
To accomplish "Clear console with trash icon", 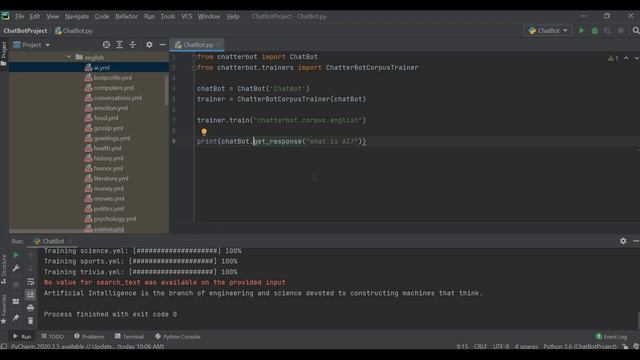I will point(30,321).
